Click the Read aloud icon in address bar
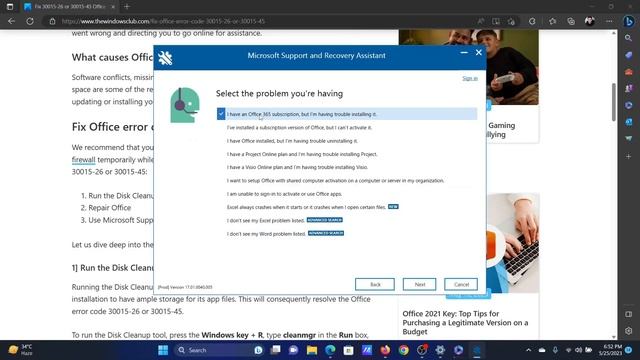 (x=480, y=21)
